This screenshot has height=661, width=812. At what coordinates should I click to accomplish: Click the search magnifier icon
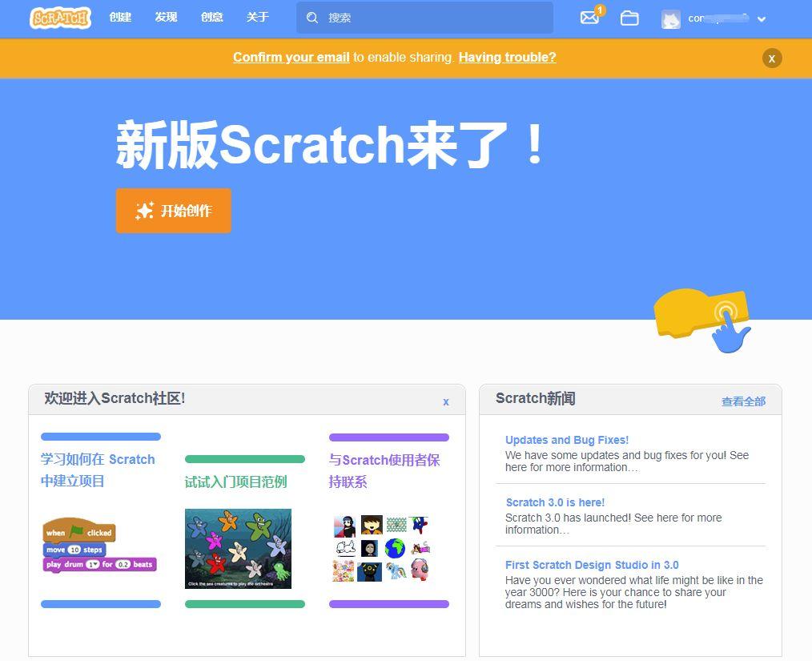(312, 18)
